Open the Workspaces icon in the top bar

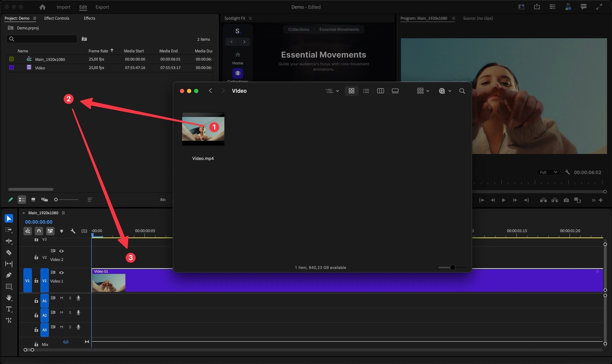coord(521,7)
